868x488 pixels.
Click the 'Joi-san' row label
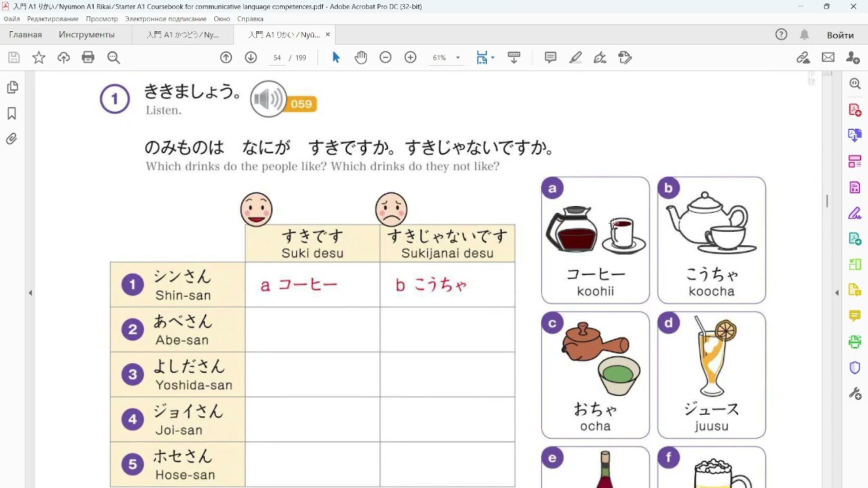pyautogui.click(x=178, y=419)
